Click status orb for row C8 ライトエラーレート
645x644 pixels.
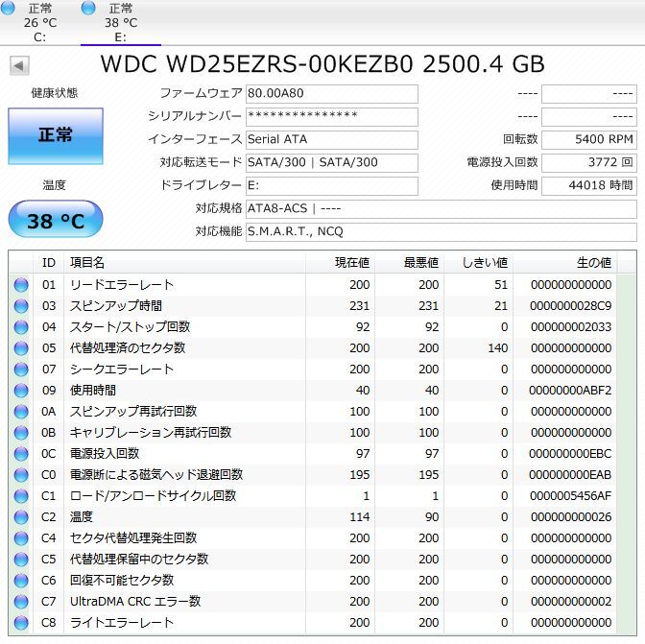21,623
